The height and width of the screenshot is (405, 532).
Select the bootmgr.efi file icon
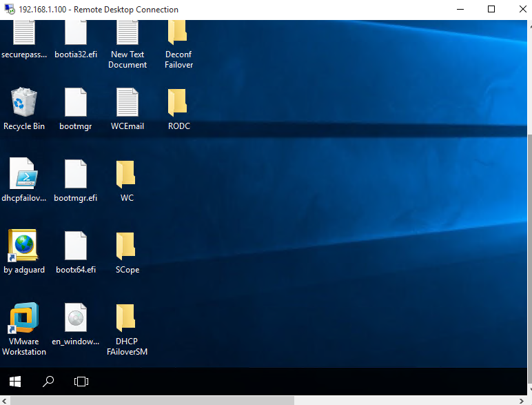(76, 174)
